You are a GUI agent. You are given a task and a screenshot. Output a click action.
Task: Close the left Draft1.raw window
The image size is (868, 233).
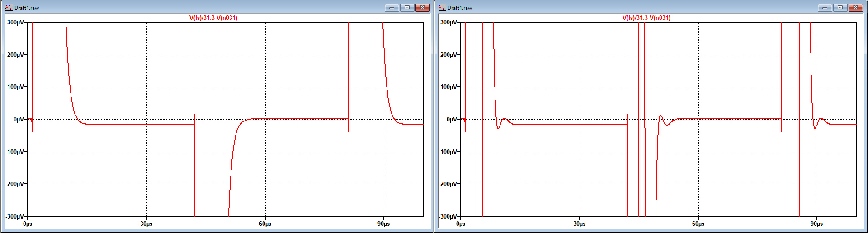point(422,8)
